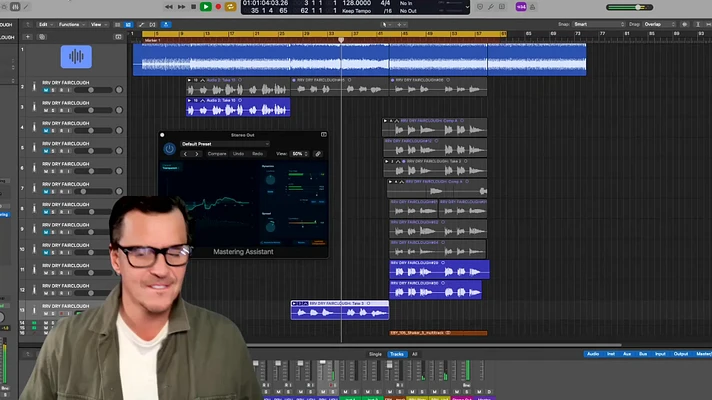Click the Rewind transport button
The width and height of the screenshot is (712, 400).
(168, 7)
